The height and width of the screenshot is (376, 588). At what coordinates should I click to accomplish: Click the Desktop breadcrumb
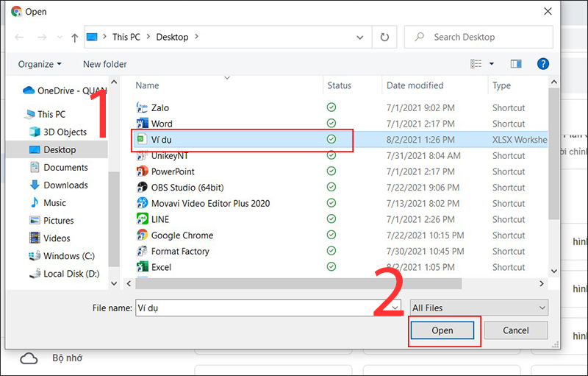point(172,37)
